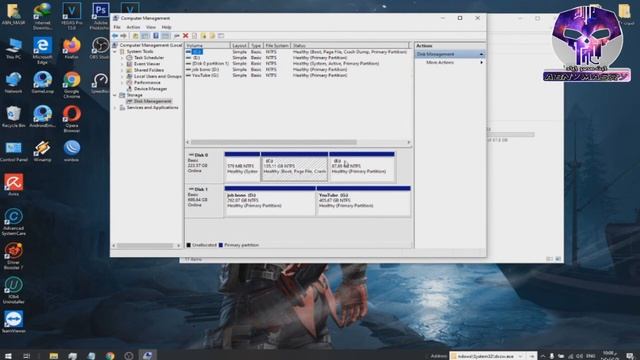
Task: Select Computer Management (Local) root node
Action: pos(151,45)
